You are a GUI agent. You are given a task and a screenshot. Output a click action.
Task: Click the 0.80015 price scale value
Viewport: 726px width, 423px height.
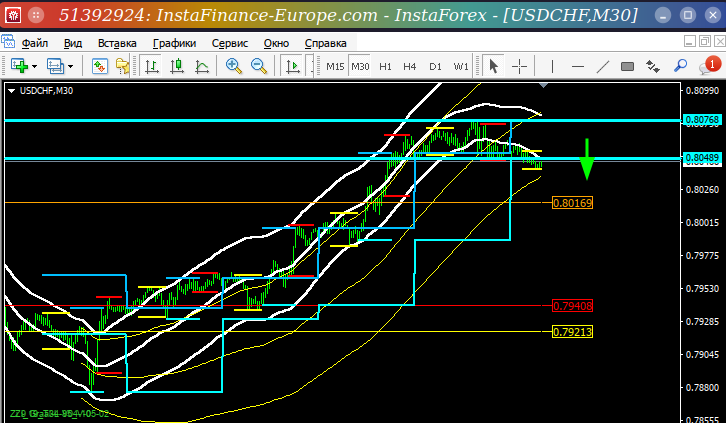(x=702, y=223)
